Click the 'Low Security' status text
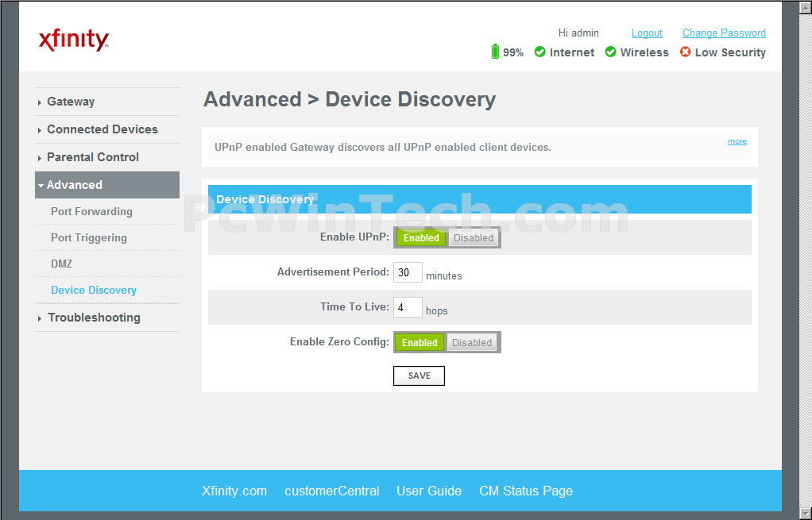812x520 pixels. 730,52
